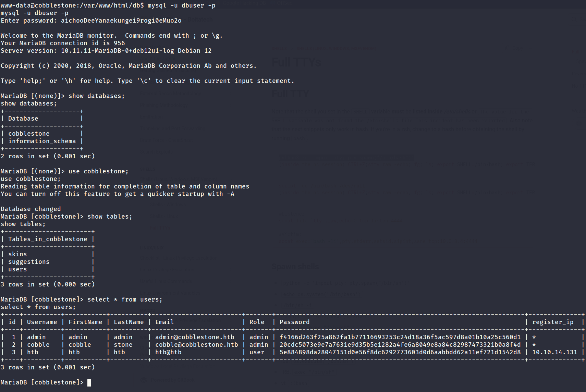Click the MariaDB server version line

106,51
